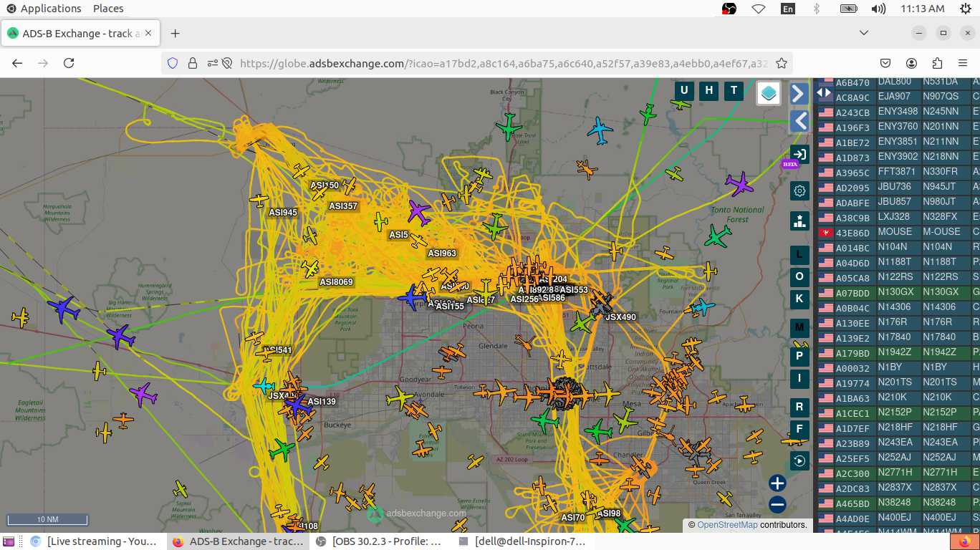The height and width of the screenshot is (550, 980).
Task: Open the Applications menu
Action: pos(44,9)
